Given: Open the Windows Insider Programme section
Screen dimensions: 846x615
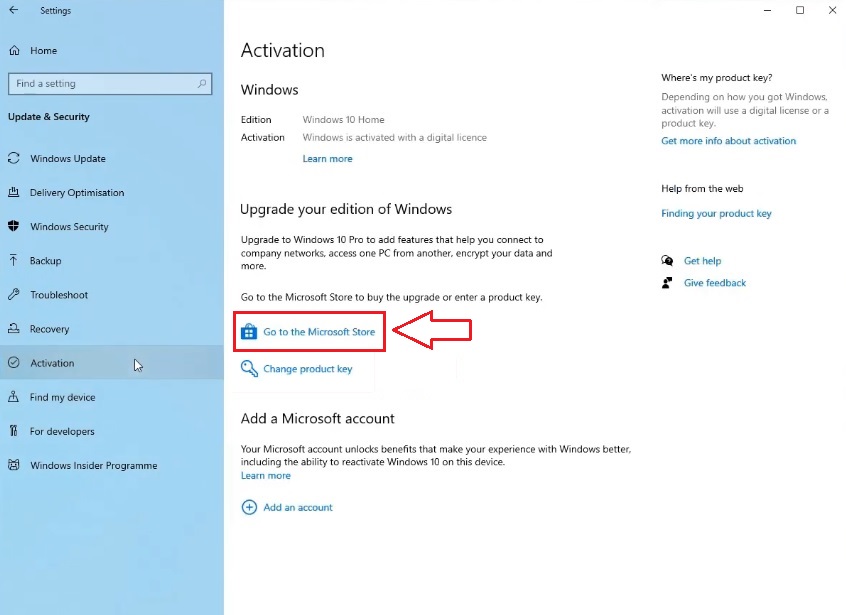Looking at the screenshot, I should point(94,465).
